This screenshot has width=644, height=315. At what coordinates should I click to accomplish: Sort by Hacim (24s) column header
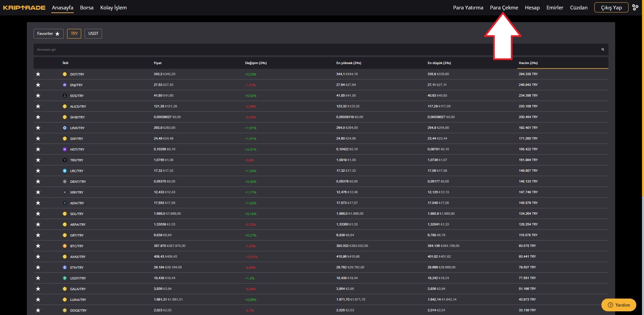pyautogui.click(x=528, y=63)
